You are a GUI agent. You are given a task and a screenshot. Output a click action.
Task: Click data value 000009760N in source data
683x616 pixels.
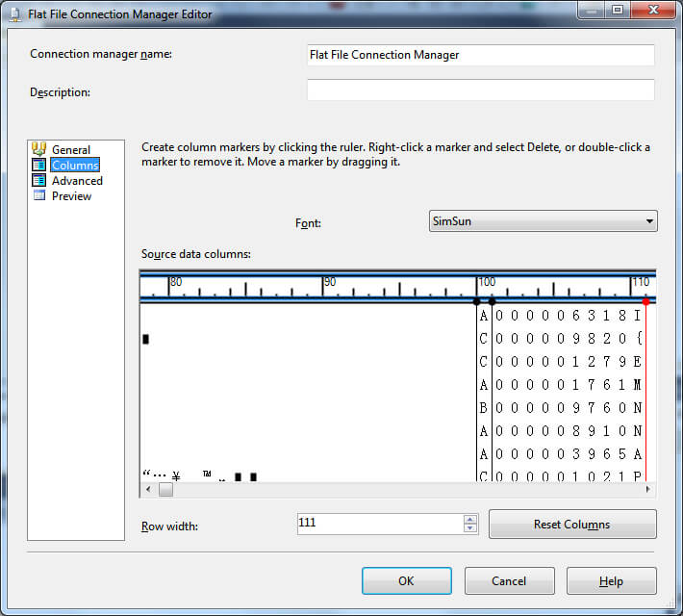click(569, 407)
